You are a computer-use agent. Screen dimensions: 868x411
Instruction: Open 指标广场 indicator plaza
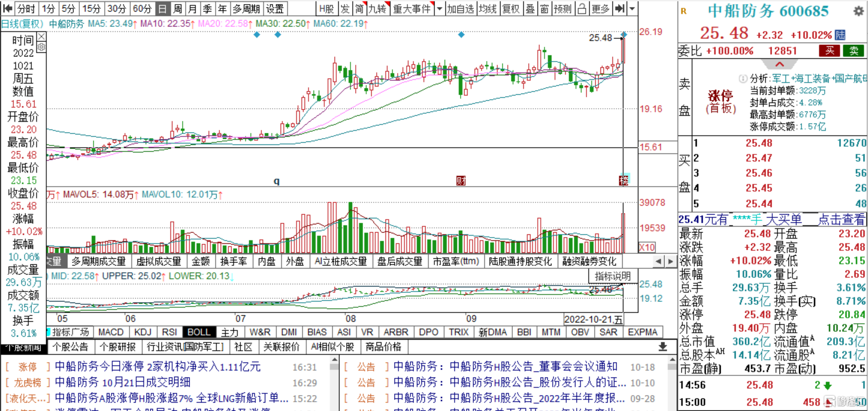click(70, 332)
